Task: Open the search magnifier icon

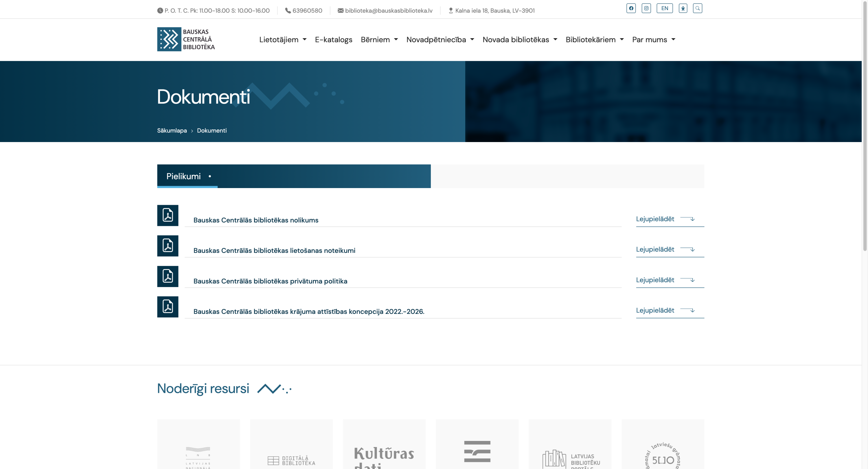Action: pos(697,8)
